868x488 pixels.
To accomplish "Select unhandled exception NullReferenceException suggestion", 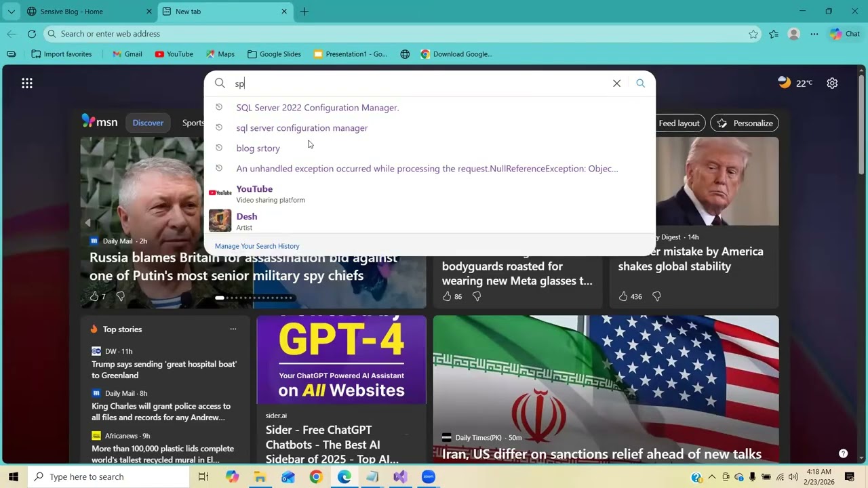I will pyautogui.click(x=430, y=169).
